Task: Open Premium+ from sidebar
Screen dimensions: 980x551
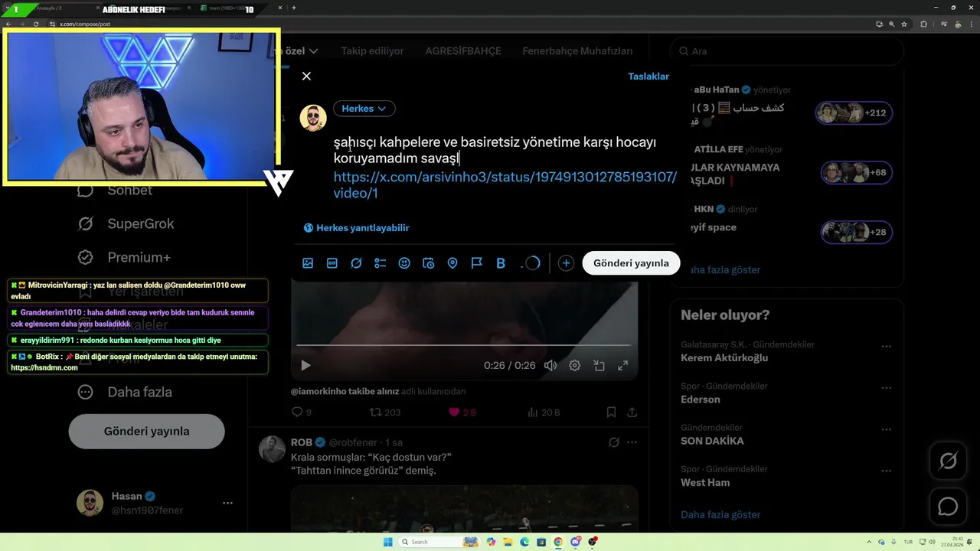Action: click(124, 258)
